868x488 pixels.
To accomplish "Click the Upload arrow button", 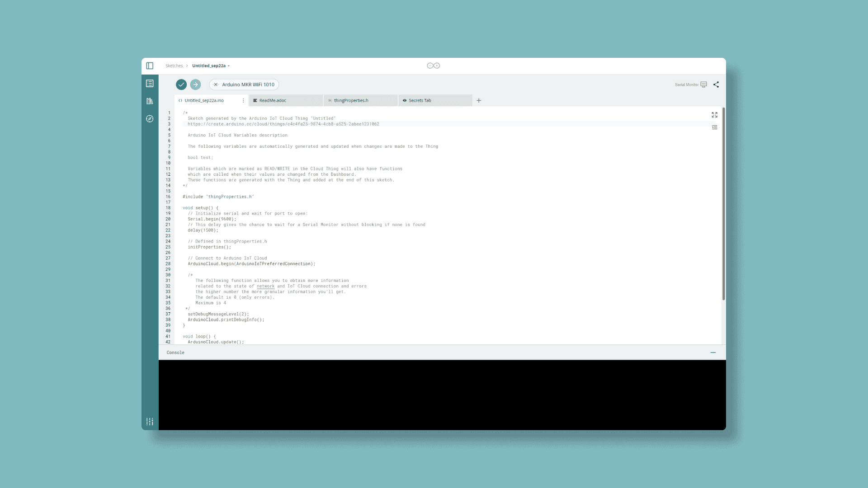I will point(195,84).
